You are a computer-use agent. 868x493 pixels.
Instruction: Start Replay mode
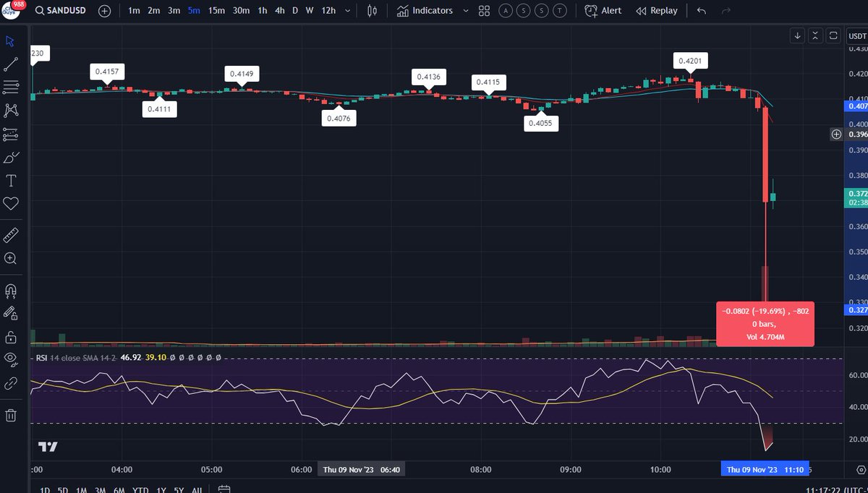(656, 10)
